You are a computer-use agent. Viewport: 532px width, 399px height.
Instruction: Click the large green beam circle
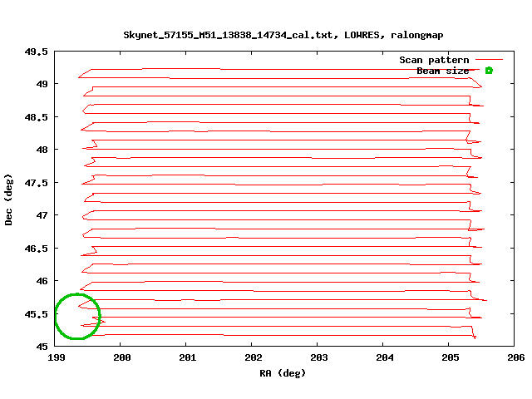77,316
